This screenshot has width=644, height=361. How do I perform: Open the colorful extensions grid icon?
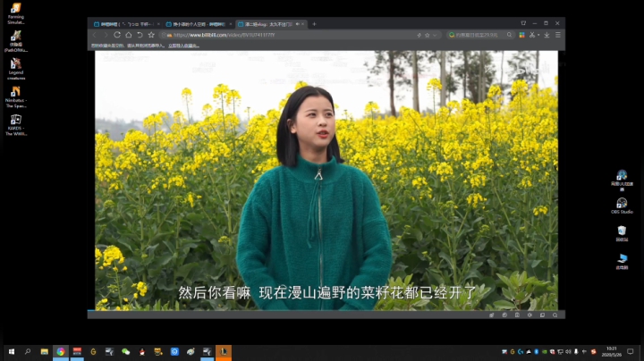(x=521, y=35)
